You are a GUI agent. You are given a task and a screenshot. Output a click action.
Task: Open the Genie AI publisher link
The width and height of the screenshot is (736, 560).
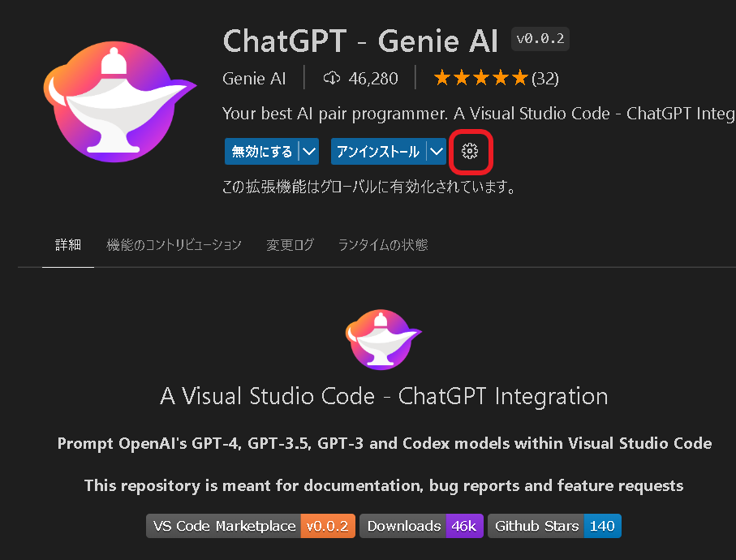(254, 78)
